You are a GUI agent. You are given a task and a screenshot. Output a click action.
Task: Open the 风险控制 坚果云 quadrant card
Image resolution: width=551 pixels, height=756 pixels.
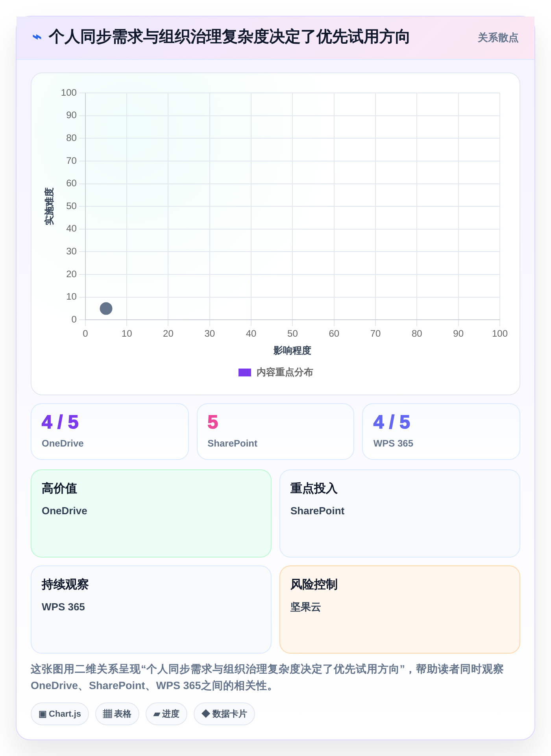pos(400,610)
